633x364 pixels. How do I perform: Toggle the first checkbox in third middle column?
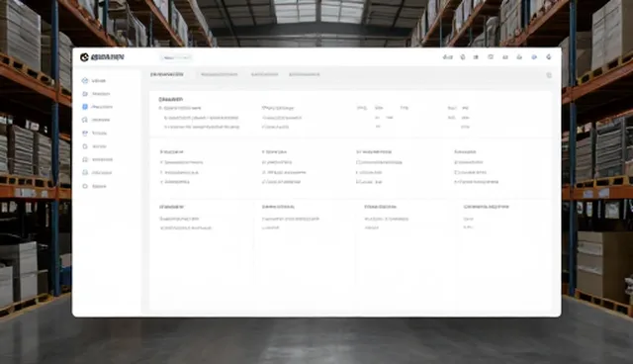(x=358, y=162)
